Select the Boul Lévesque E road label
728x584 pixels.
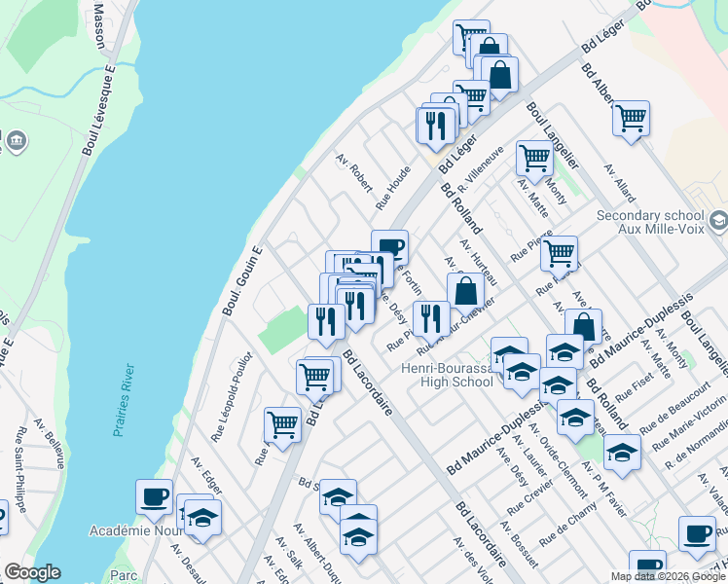[x=98, y=110]
